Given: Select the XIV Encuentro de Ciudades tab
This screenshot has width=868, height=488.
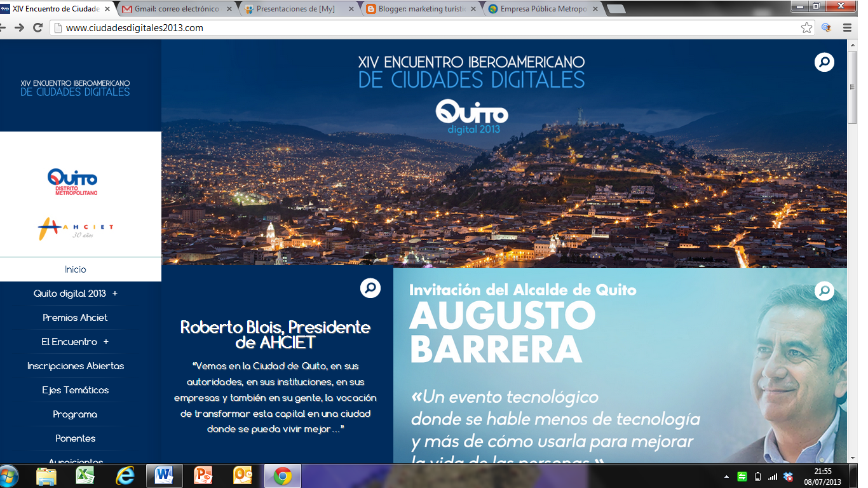Looking at the screenshot, I should (56, 9).
